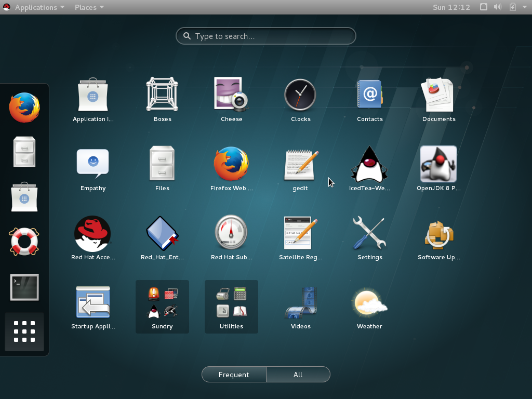Launch the Cheese webcam application

point(231,95)
